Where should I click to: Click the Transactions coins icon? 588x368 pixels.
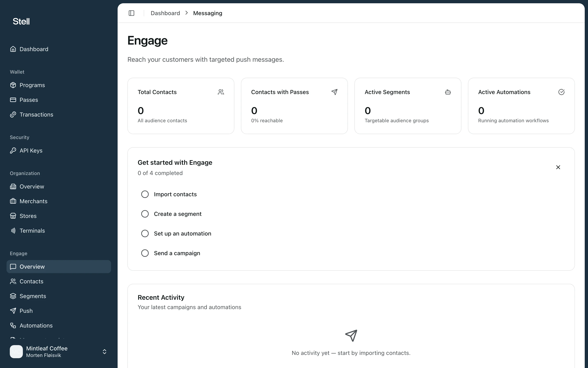tap(13, 115)
